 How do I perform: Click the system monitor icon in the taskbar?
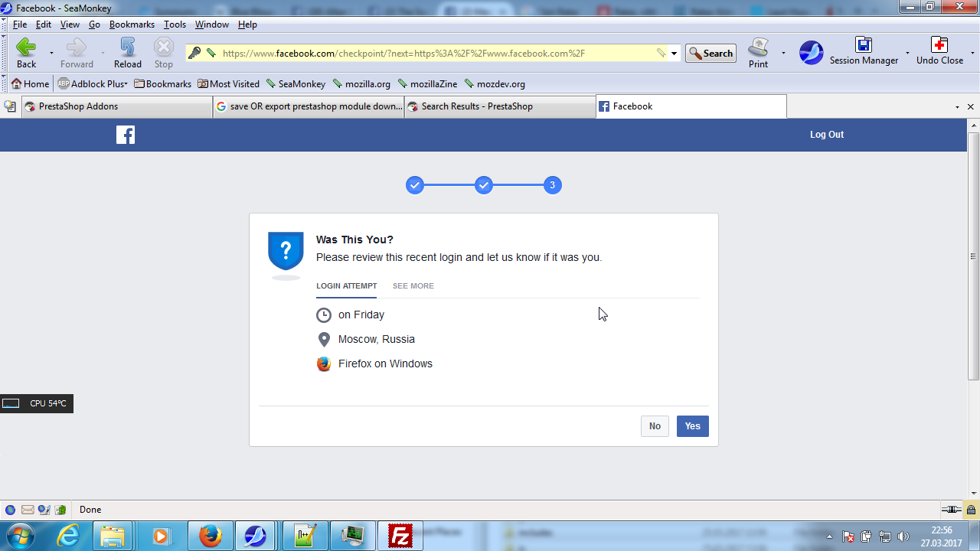click(352, 536)
